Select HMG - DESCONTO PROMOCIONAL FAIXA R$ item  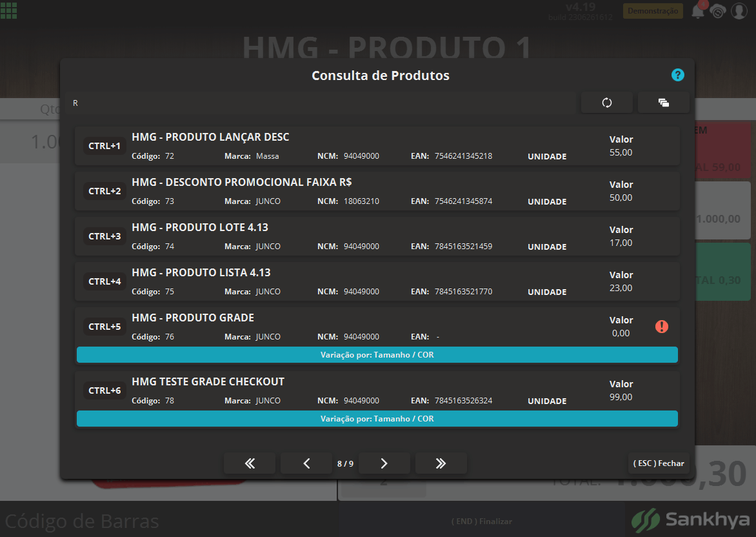377,191
